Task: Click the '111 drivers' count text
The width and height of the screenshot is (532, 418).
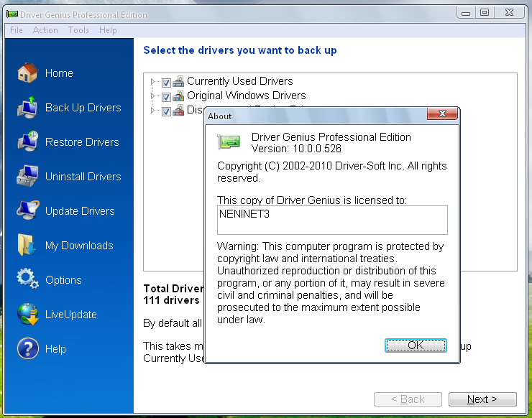Action: point(171,300)
